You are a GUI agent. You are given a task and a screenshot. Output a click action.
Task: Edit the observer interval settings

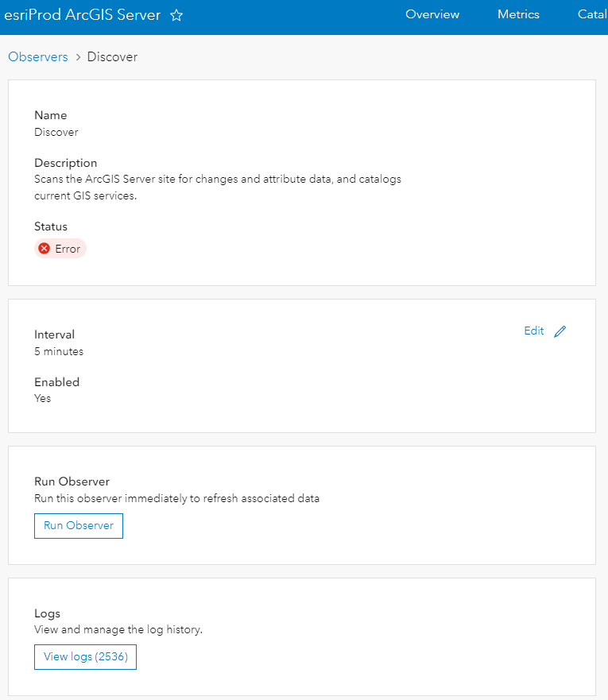coord(533,331)
